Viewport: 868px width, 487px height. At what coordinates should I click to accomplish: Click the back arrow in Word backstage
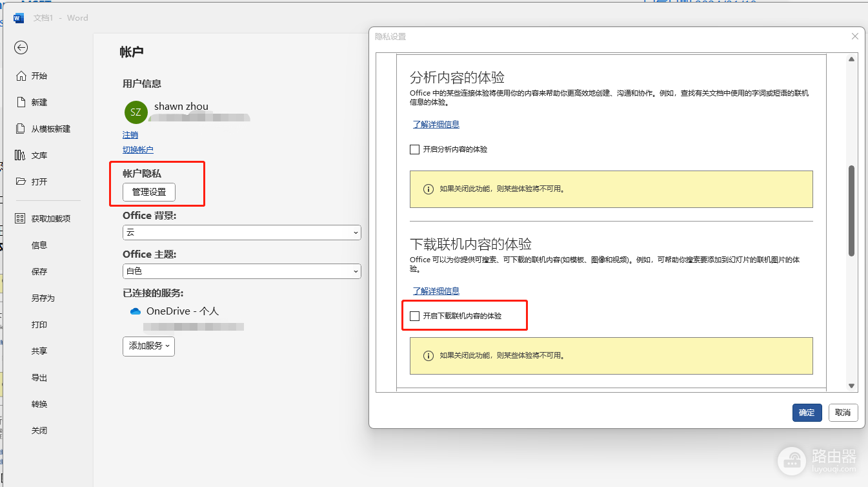click(x=21, y=47)
